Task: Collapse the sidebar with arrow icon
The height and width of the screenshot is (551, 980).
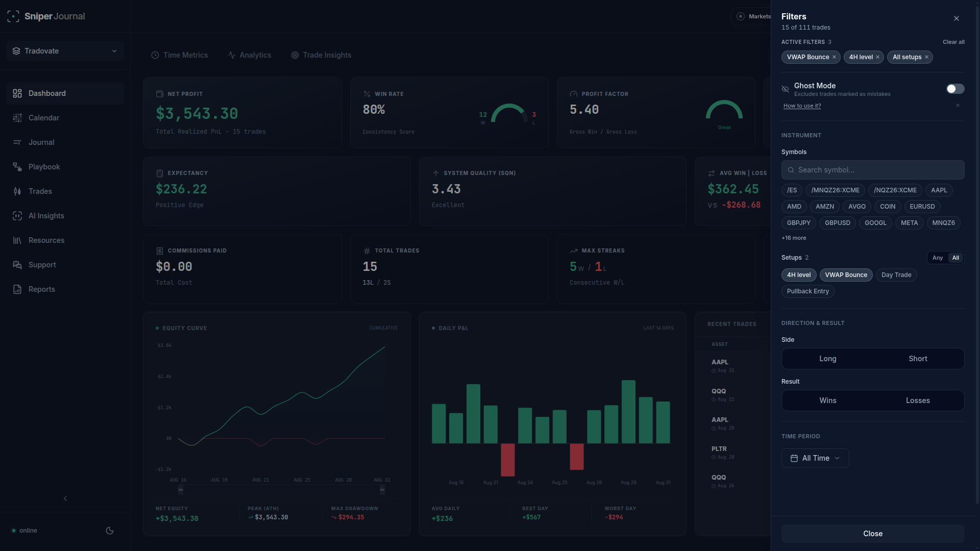Action: click(65, 498)
